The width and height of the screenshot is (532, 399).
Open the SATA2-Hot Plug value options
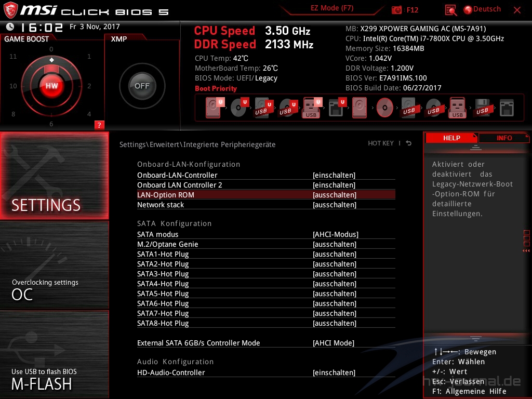click(335, 264)
